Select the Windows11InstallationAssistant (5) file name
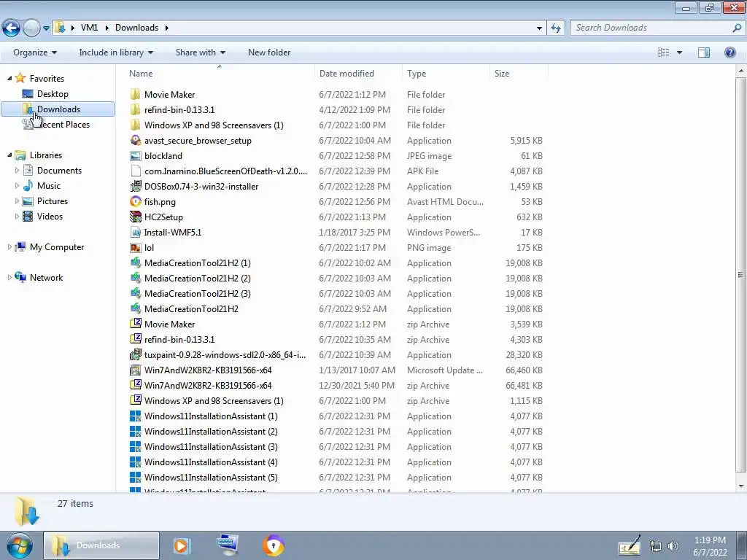This screenshot has height=560, width=747. 211,477
